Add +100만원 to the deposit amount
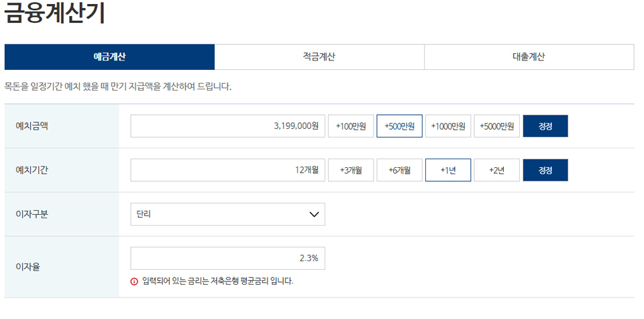The height and width of the screenshot is (319, 644). point(351,126)
